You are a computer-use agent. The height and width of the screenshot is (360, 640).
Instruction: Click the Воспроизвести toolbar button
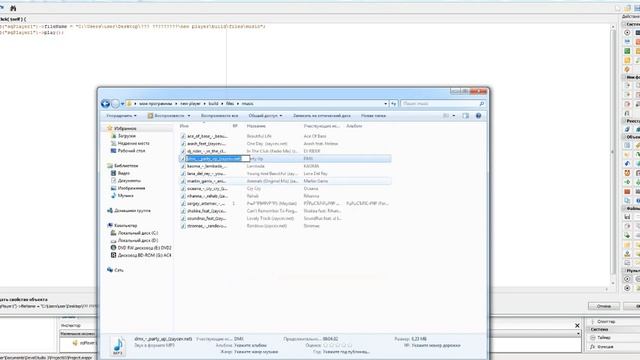pos(169,116)
